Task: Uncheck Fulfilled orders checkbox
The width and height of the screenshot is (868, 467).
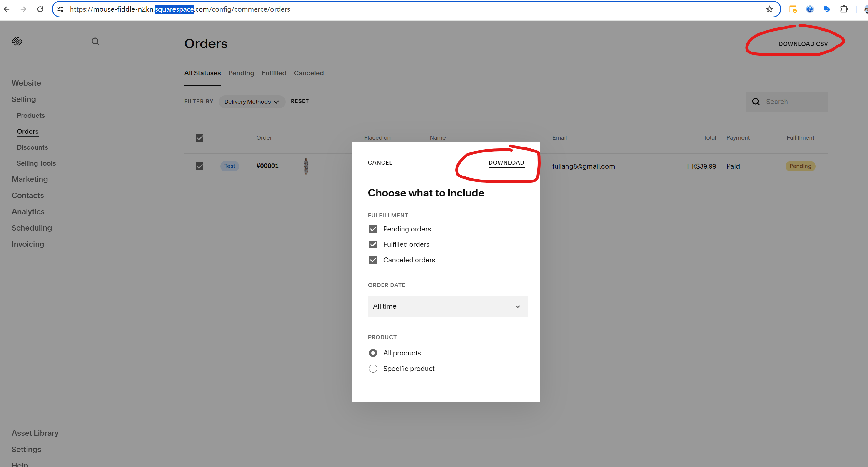Action: pos(373,245)
